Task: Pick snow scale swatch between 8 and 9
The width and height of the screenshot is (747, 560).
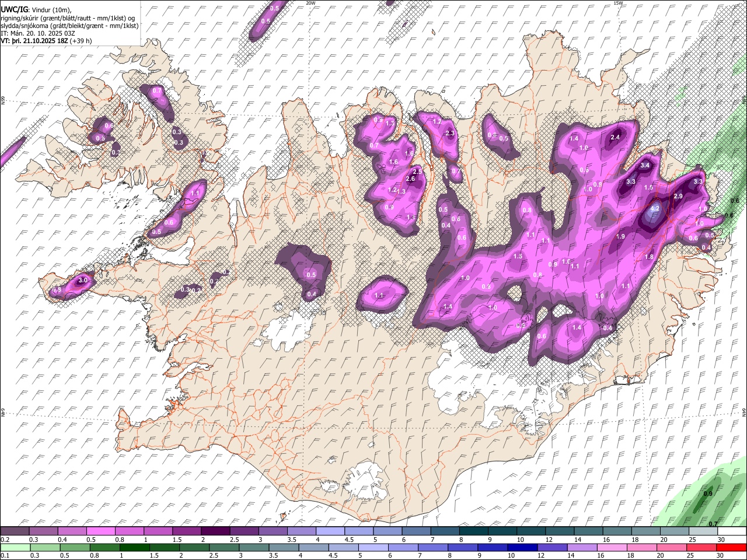Action: tap(474, 531)
